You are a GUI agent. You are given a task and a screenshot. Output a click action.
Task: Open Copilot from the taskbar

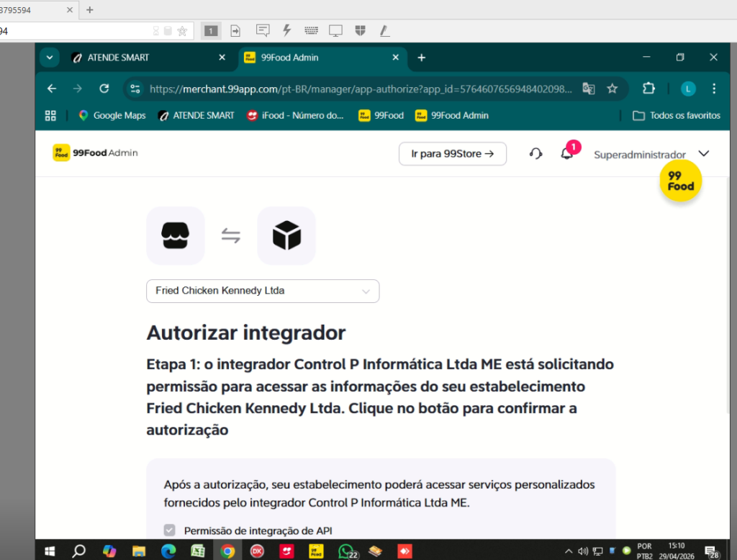click(x=109, y=551)
